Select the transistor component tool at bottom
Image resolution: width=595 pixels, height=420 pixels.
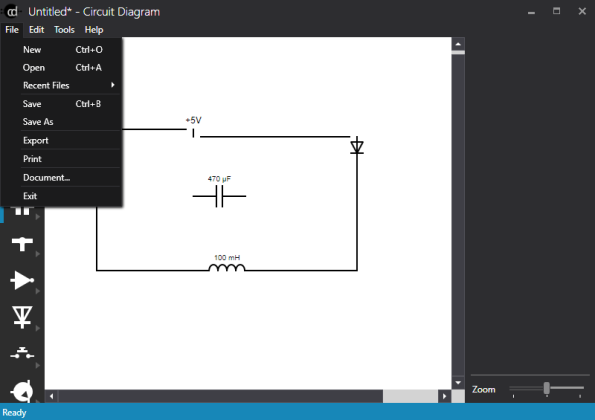tap(22, 391)
